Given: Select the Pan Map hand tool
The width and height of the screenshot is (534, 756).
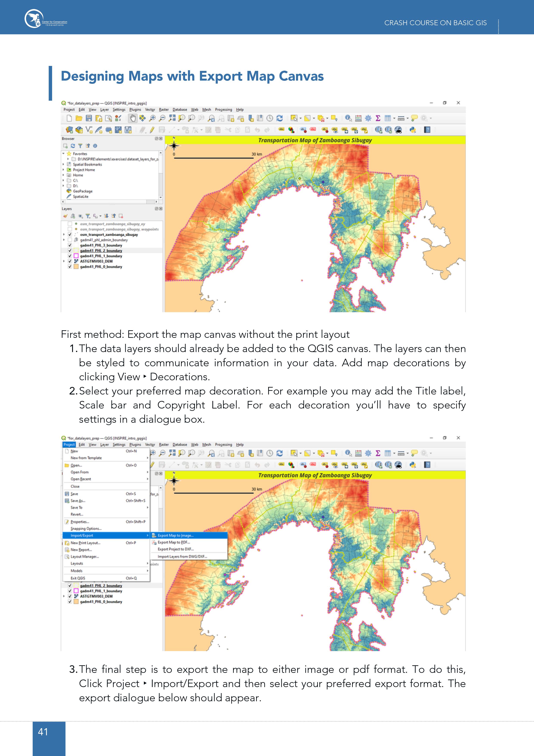Looking at the screenshot, I should tap(133, 118).
